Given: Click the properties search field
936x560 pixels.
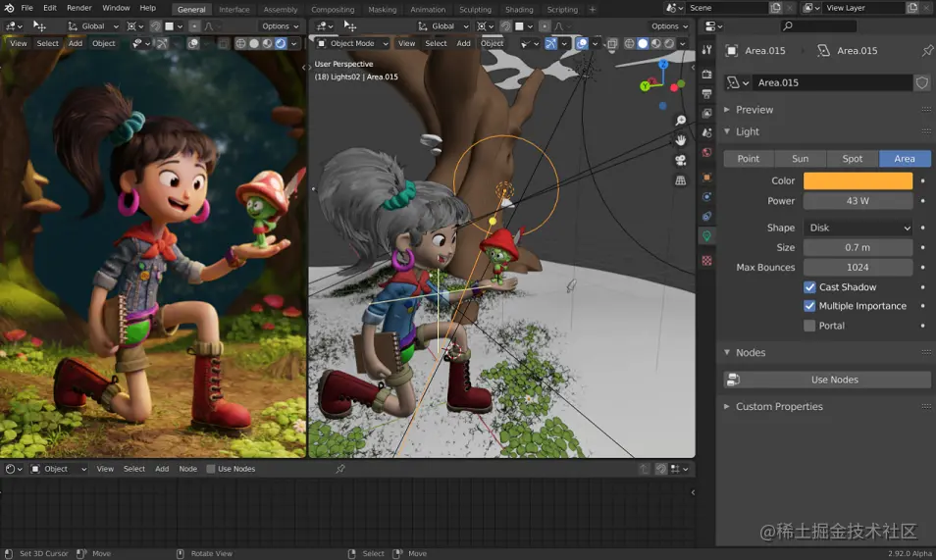Looking at the screenshot, I should (818, 25).
